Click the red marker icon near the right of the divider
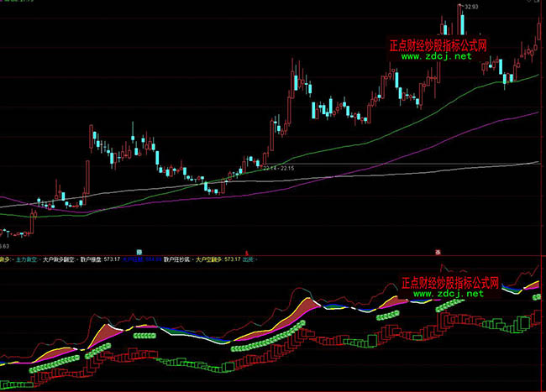546x392 pixels. 437,251
